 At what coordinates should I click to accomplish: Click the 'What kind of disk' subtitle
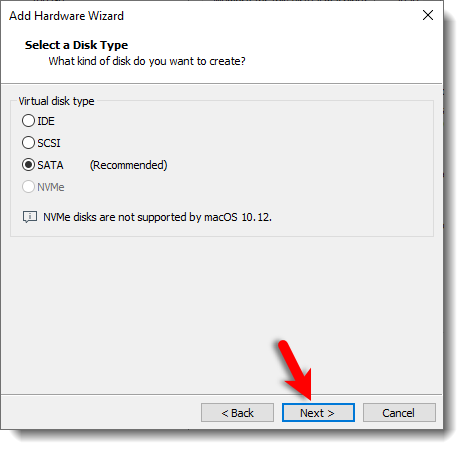pos(147,61)
